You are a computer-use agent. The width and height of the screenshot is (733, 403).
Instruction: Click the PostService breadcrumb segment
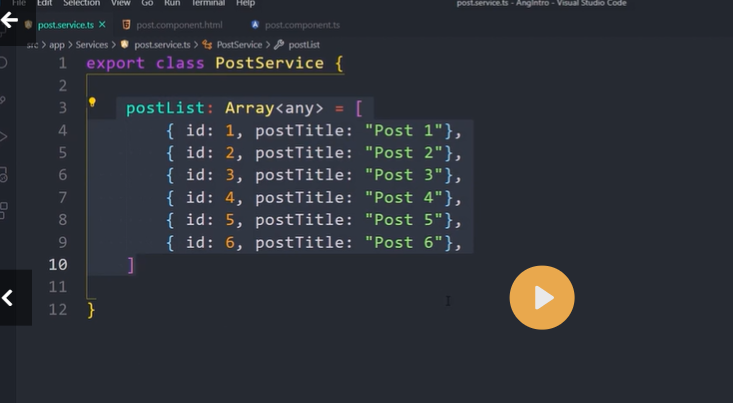238,44
